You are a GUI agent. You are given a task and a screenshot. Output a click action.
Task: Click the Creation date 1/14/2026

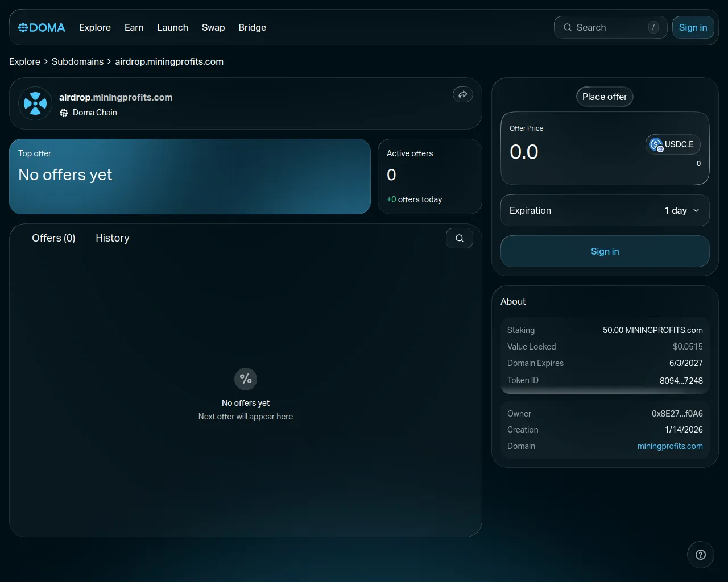(684, 430)
